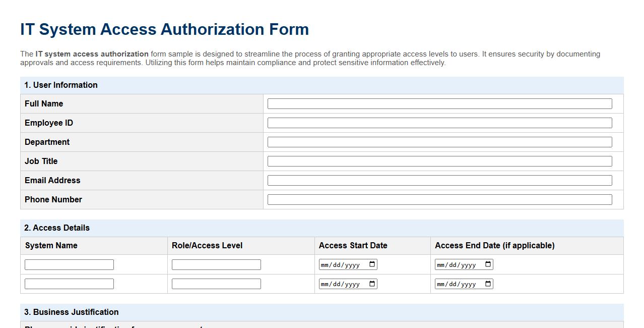Select the Email Address input field

pos(440,180)
